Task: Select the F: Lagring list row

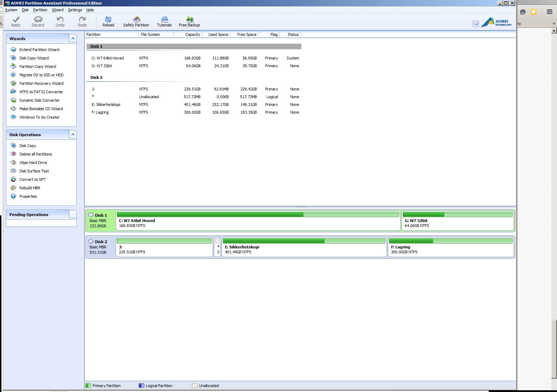Action: tap(194, 112)
